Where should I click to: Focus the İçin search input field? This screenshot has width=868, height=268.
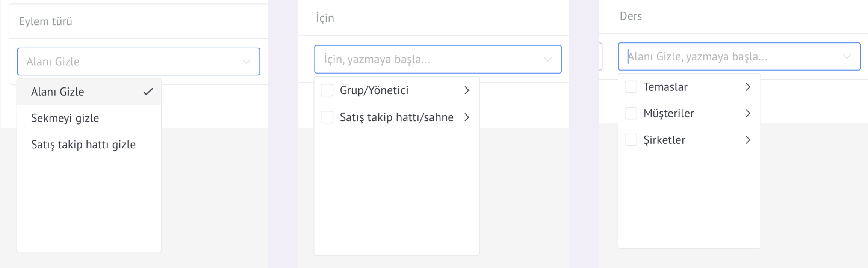(x=438, y=59)
